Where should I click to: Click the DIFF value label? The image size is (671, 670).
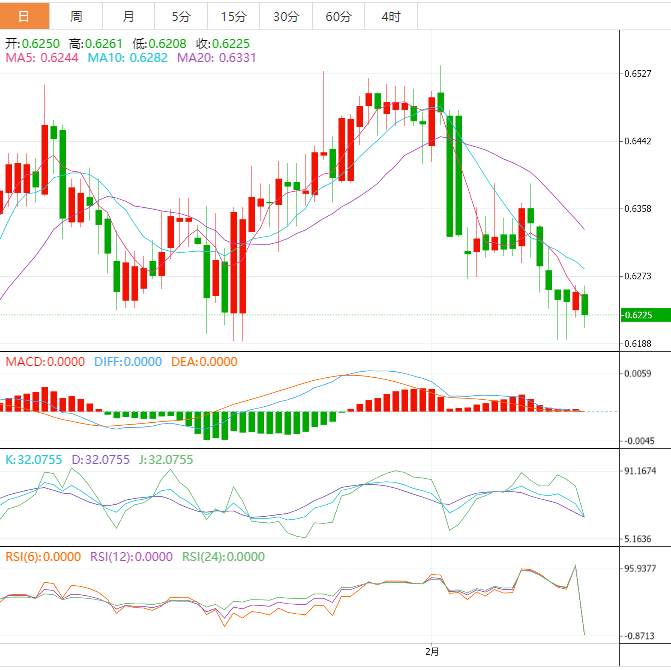click(x=127, y=362)
